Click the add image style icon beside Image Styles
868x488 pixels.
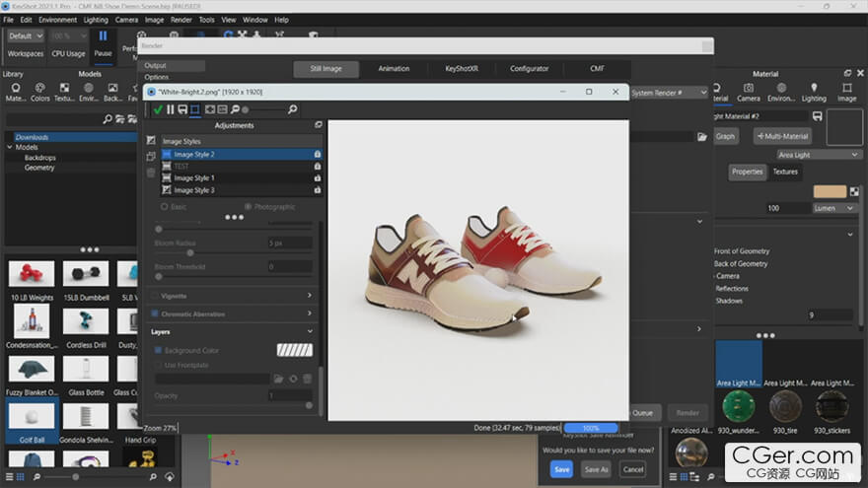click(x=151, y=141)
